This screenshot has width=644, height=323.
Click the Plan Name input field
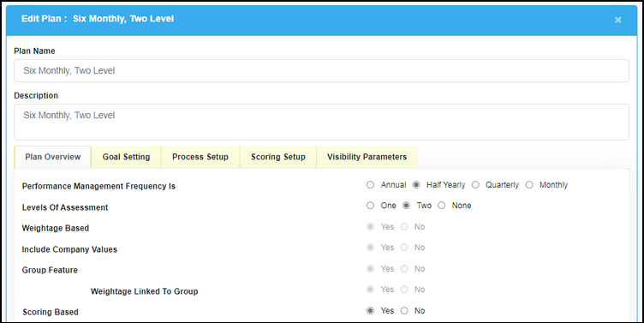(x=322, y=70)
